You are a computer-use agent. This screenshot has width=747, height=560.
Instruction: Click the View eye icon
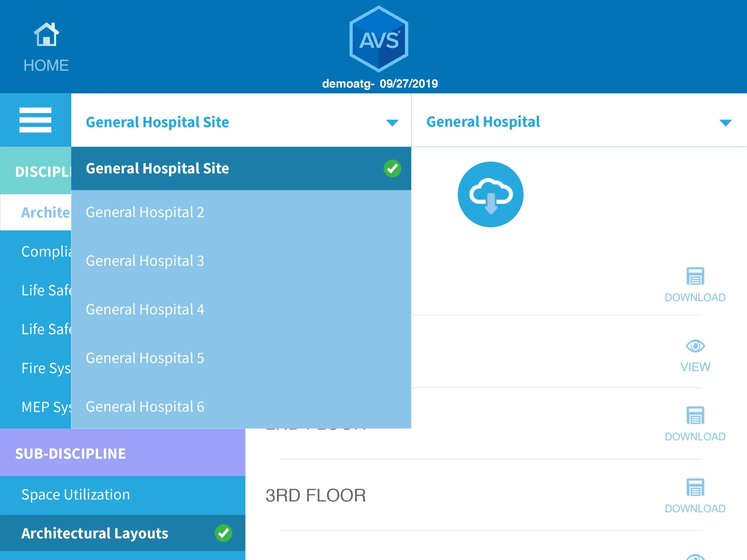click(695, 346)
